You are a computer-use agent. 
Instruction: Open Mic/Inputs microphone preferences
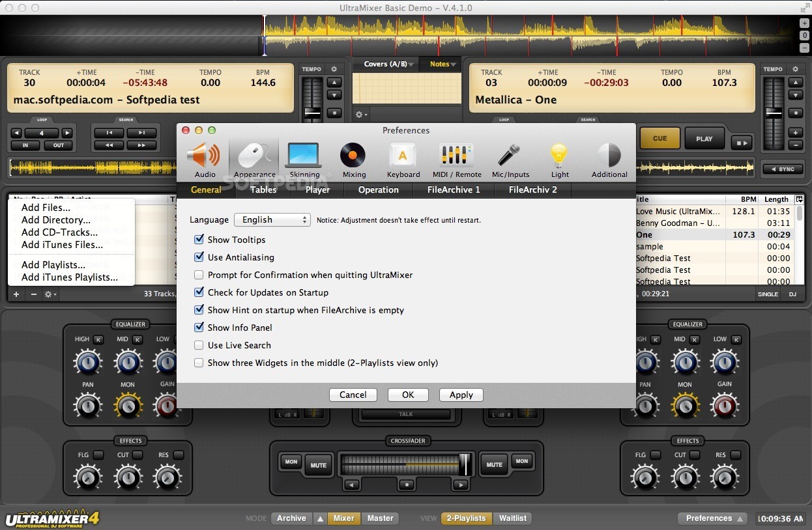point(510,160)
